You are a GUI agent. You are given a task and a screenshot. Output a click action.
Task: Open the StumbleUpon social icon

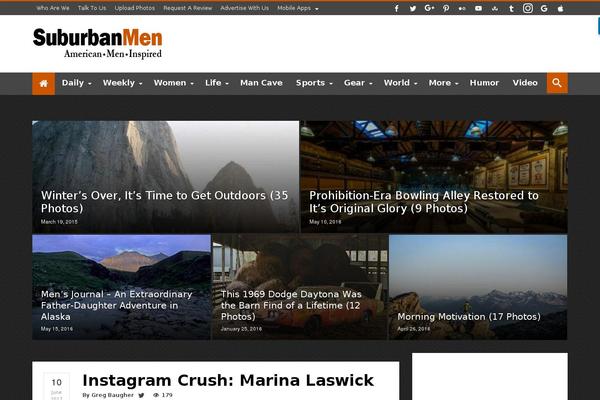pos(495,8)
